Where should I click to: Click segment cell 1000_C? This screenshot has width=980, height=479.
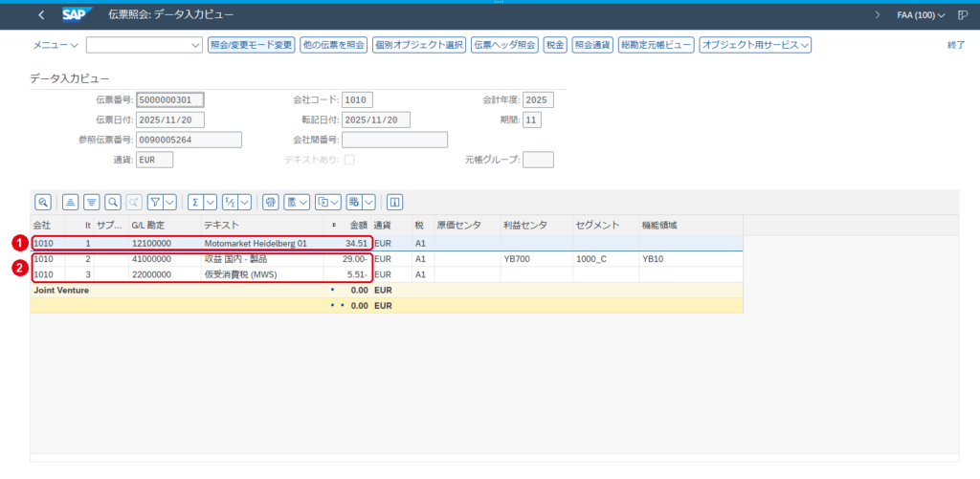(x=605, y=258)
